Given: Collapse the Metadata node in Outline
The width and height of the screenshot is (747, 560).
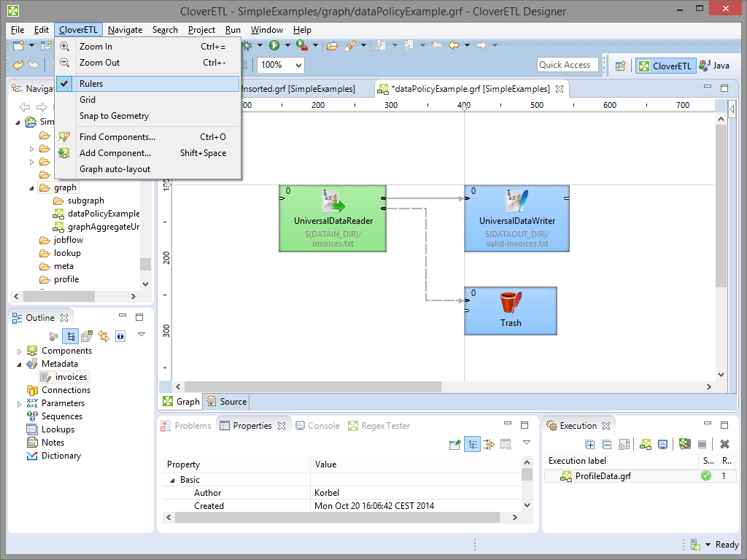Looking at the screenshot, I should (19, 365).
